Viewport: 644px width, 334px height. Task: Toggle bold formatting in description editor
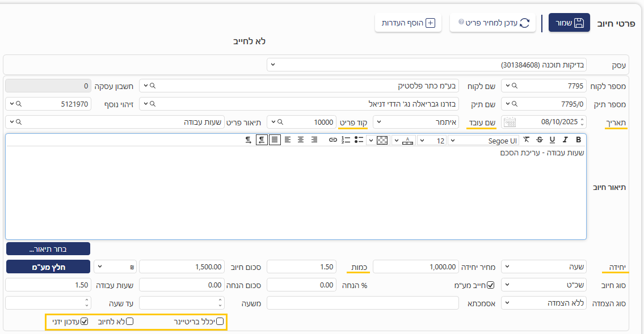point(578,140)
